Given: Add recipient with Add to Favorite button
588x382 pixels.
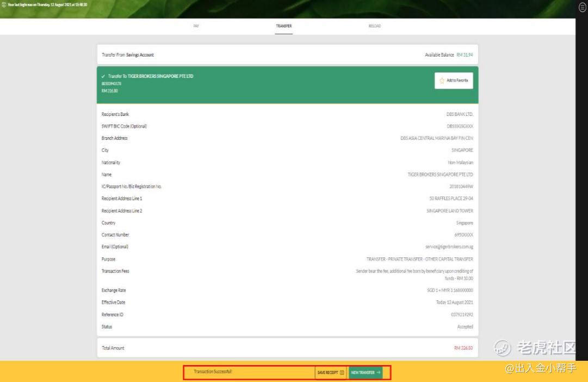Looking at the screenshot, I should pos(454,81).
